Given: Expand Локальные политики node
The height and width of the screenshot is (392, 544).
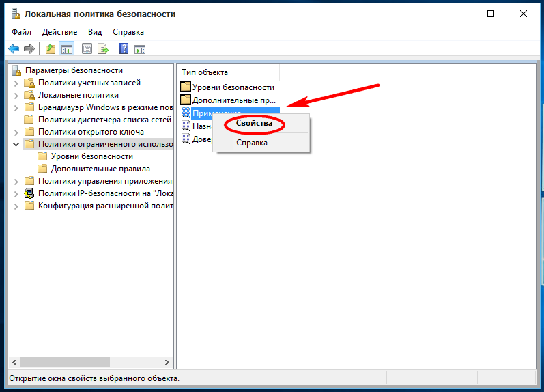Looking at the screenshot, I should [16, 96].
